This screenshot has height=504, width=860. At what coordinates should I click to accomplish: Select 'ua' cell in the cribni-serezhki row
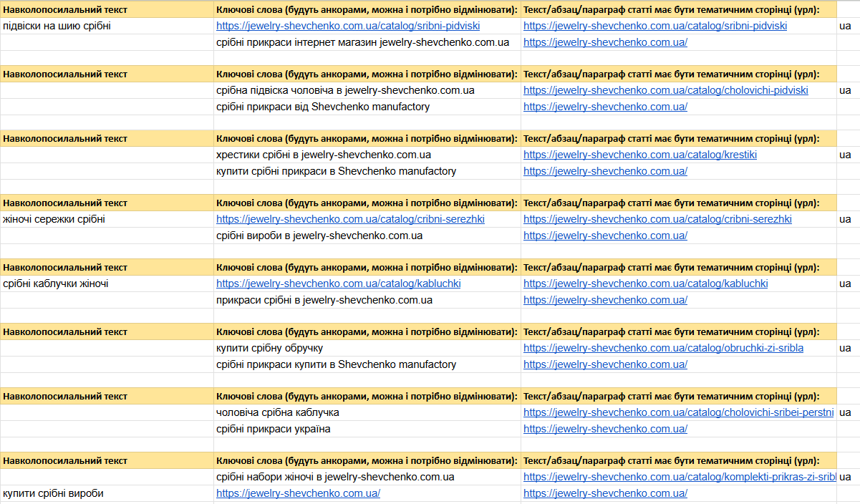point(848,219)
